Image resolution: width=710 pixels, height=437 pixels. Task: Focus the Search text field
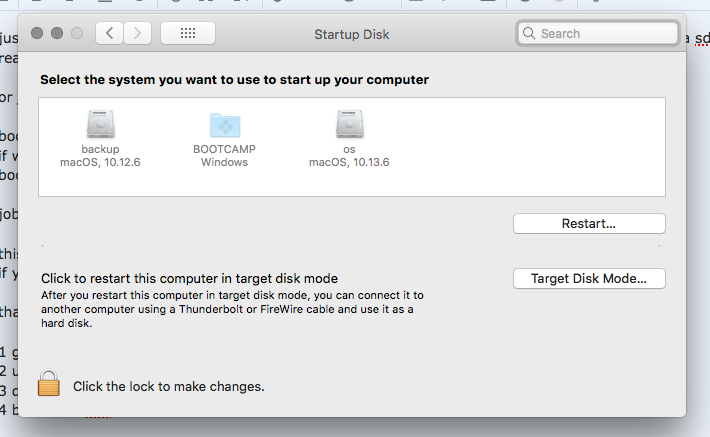tap(598, 33)
